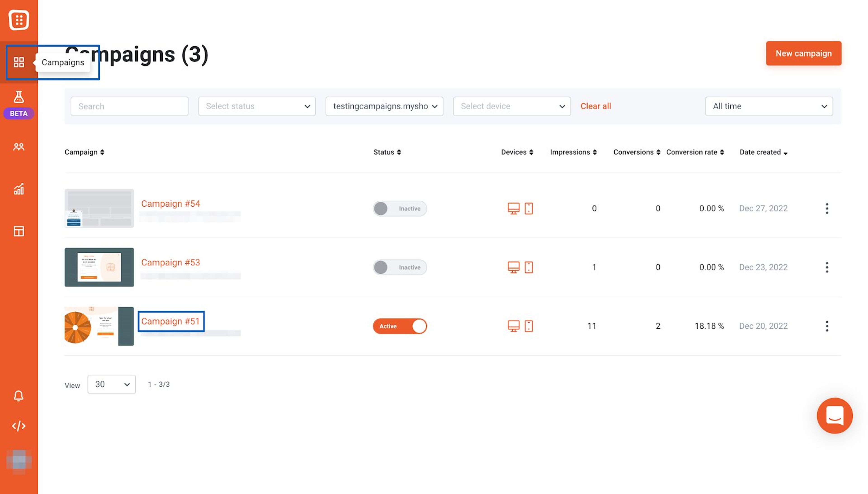
Task: Open the Select device dropdown
Action: coord(512,106)
